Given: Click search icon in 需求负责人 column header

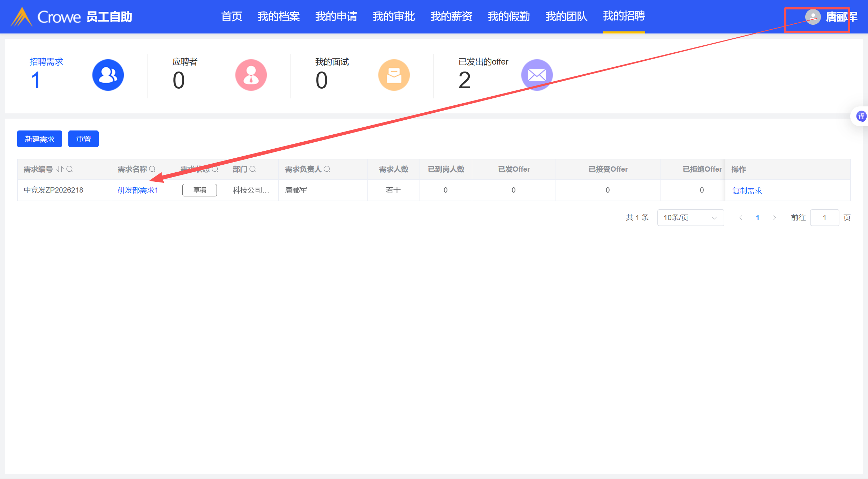Looking at the screenshot, I should pos(327,169).
